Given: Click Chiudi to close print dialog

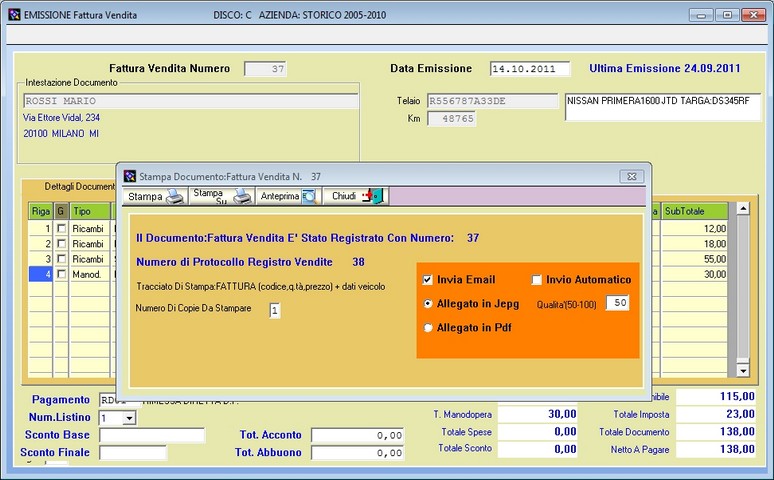Looking at the screenshot, I should click(x=356, y=196).
